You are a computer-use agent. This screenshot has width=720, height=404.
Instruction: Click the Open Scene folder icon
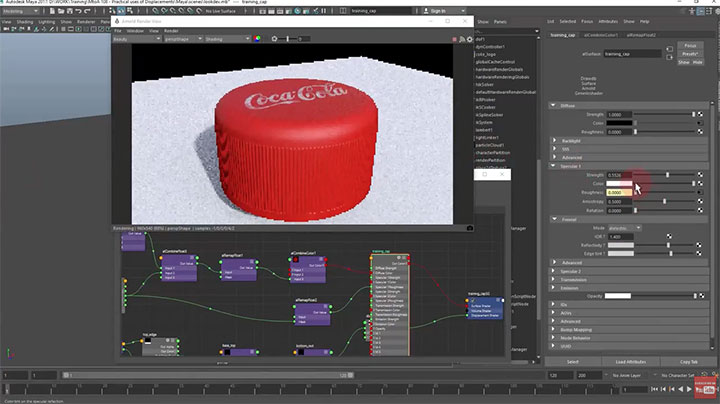coord(61,11)
